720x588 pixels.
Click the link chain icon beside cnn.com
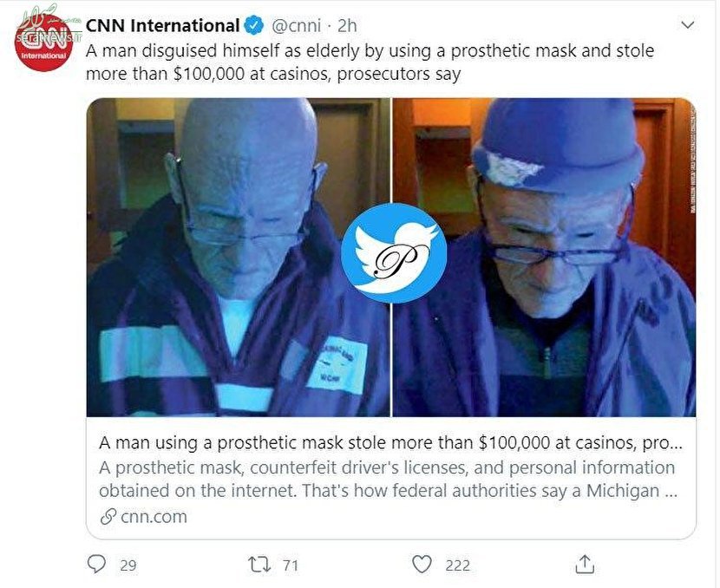point(108,517)
